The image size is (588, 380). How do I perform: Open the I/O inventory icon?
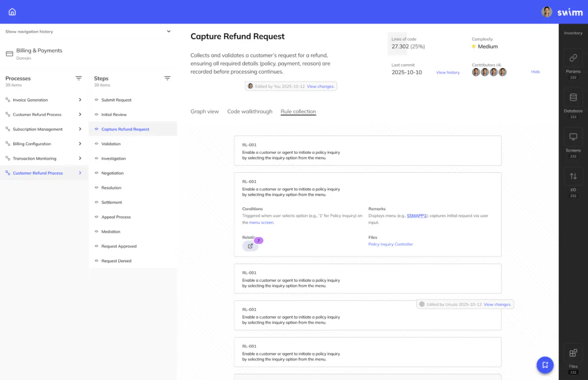point(572,177)
